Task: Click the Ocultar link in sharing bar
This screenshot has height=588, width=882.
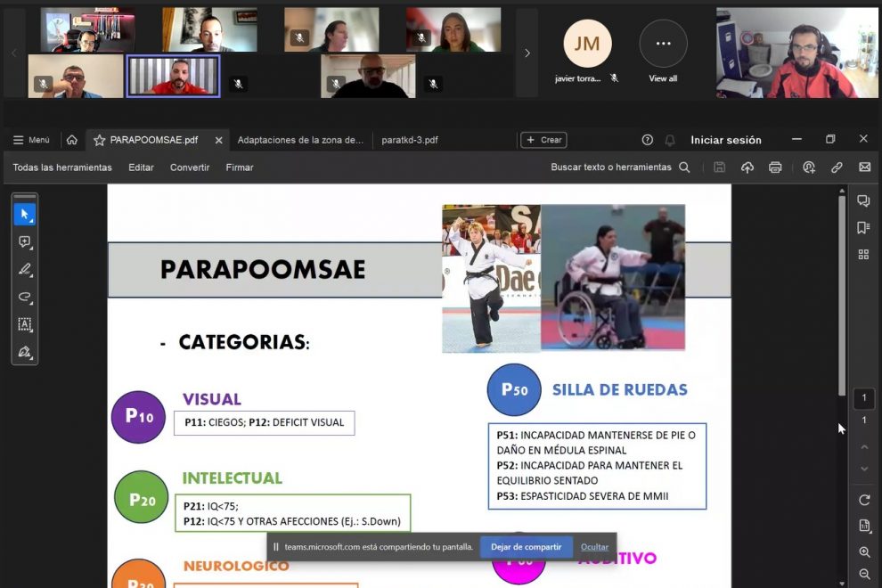Action: tap(594, 547)
